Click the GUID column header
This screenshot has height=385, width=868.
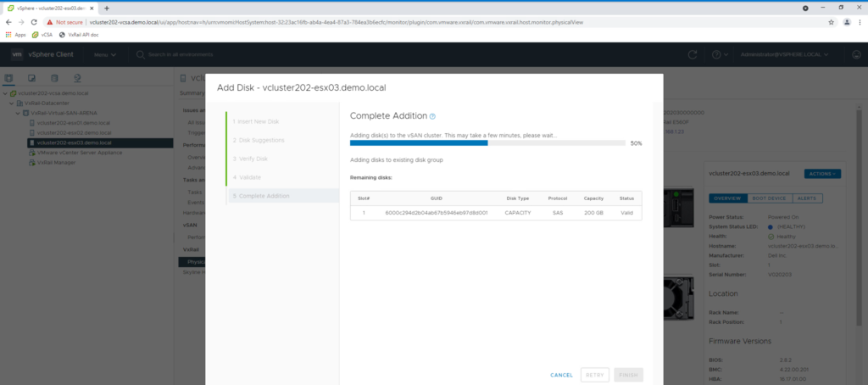point(437,198)
